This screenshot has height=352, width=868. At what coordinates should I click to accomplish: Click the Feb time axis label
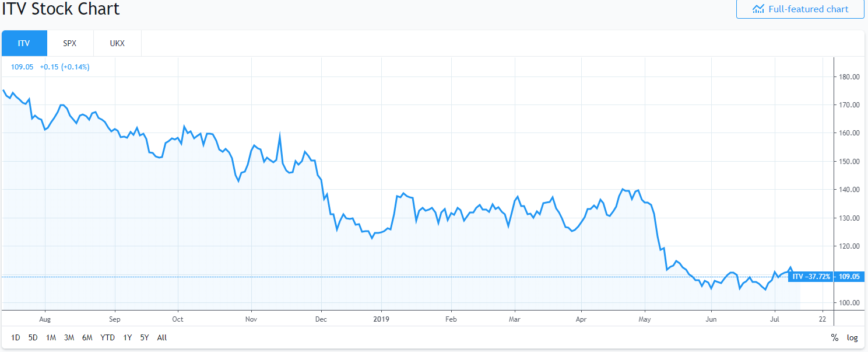(x=451, y=319)
